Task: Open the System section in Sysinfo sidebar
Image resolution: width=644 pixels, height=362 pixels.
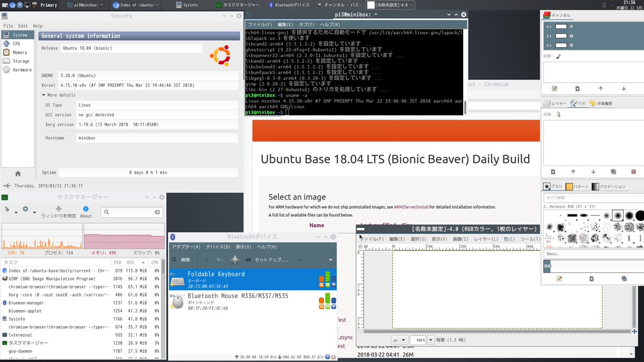Action: pyautogui.click(x=18, y=35)
